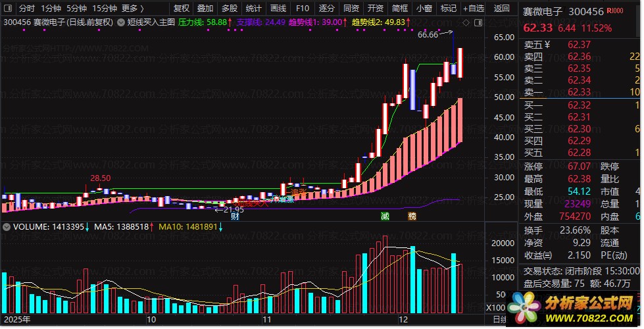Click the R1000 badge beside stock code
The height and width of the screenshot is (329, 644).
(x=615, y=11)
